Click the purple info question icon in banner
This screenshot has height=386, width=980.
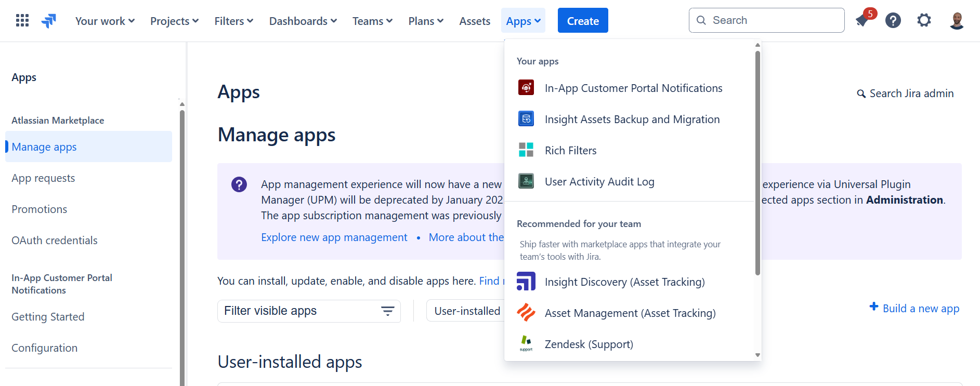pos(239,184)
